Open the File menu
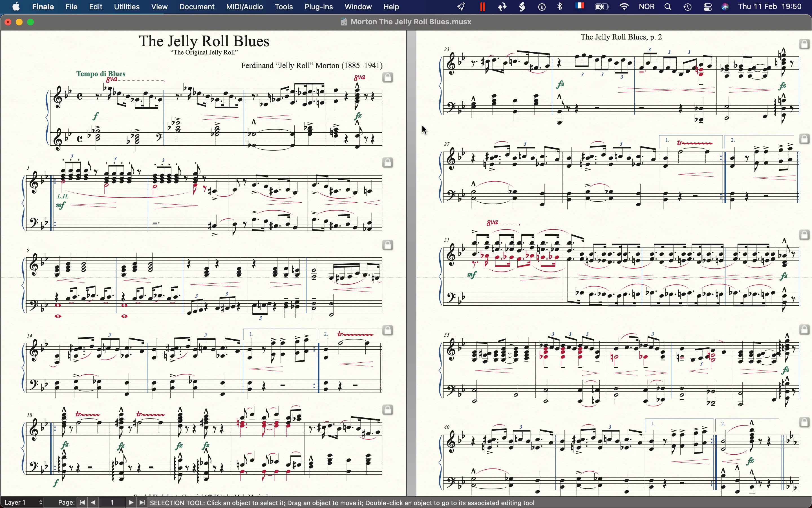This screenshot has width=812, height=508. point(71,7)
